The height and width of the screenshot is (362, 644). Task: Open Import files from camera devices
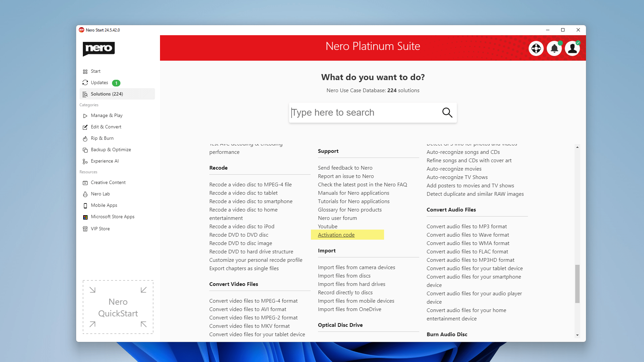tap(357, 267)
